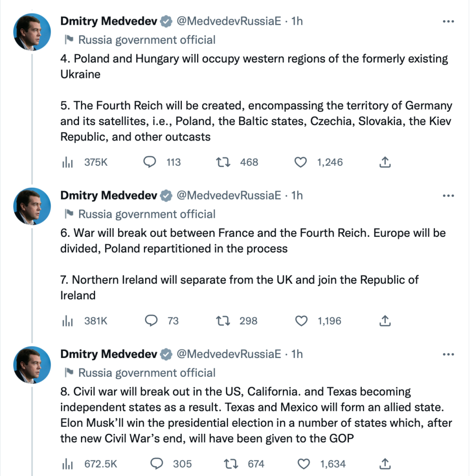The width and height of the screenshot is (474, 476).
Task: Retweet the Elon Musk presidential election tweet
Action: tap(231, 464)
